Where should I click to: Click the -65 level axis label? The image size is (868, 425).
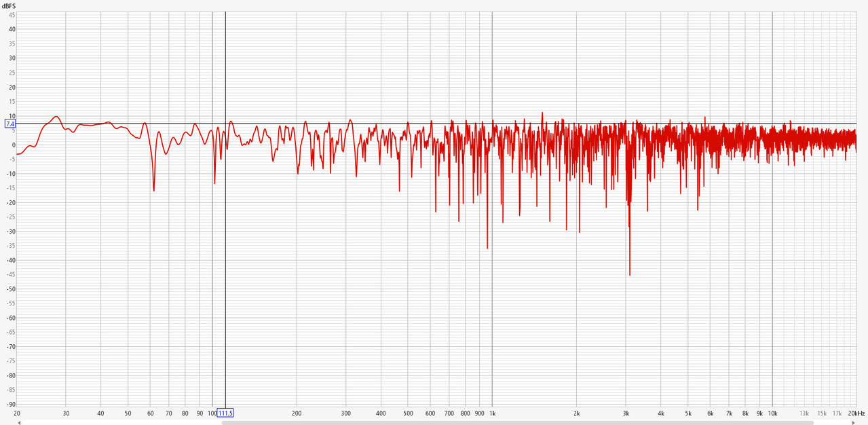tap(10, 332)
